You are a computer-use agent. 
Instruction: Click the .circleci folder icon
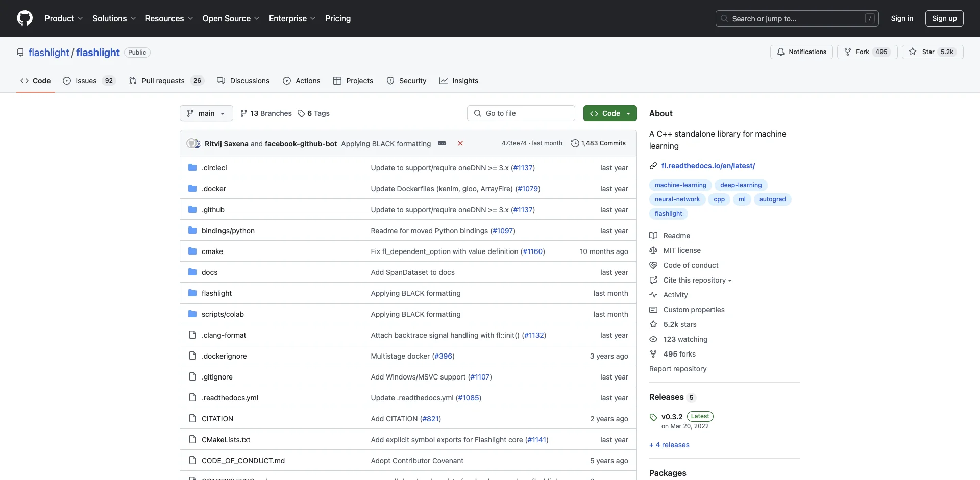192,168
